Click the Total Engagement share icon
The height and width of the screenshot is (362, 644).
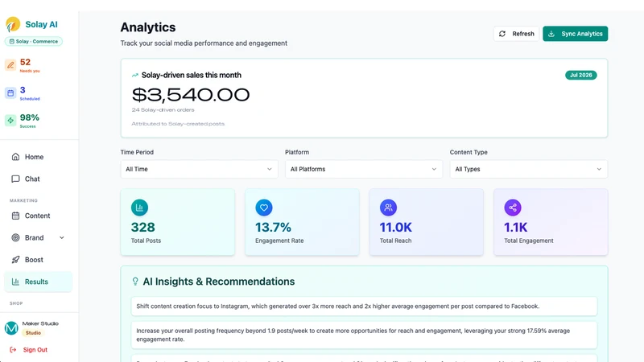(x=513, y=208)
